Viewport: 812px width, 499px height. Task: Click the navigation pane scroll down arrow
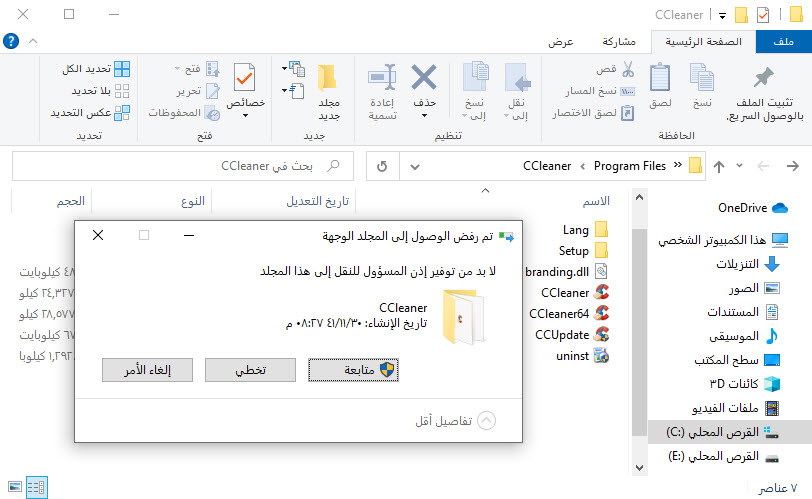click(640, 468)
